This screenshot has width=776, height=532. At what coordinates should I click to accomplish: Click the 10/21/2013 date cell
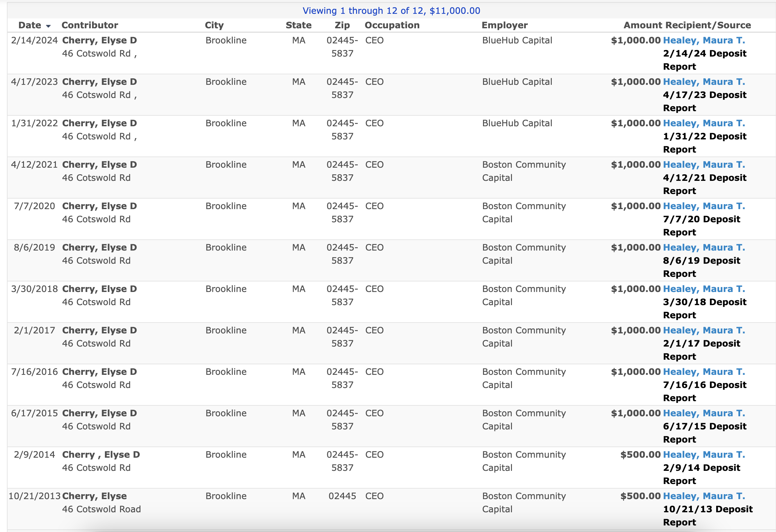pyautogui.click(x=35, y=496)
